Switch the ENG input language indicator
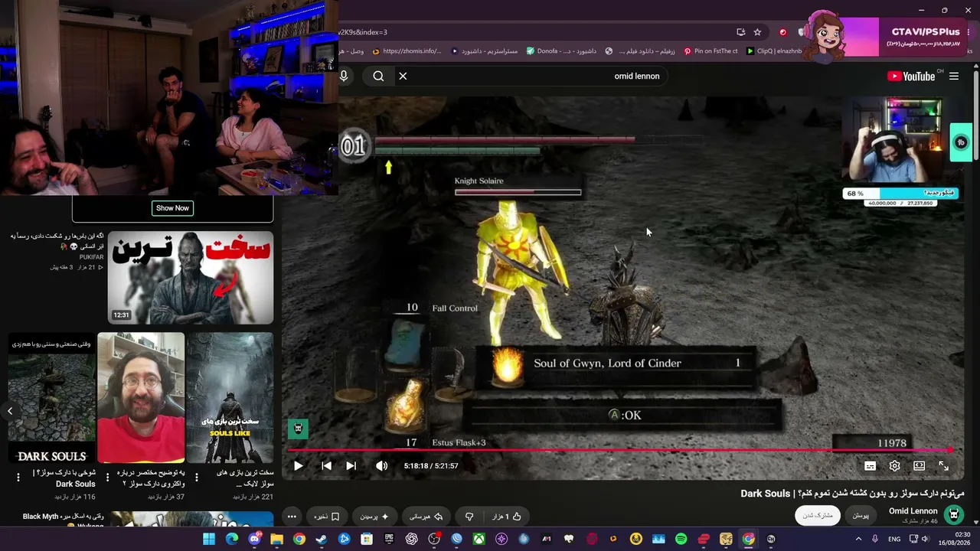Screen dimensions: 980x551 click(894, 539)
